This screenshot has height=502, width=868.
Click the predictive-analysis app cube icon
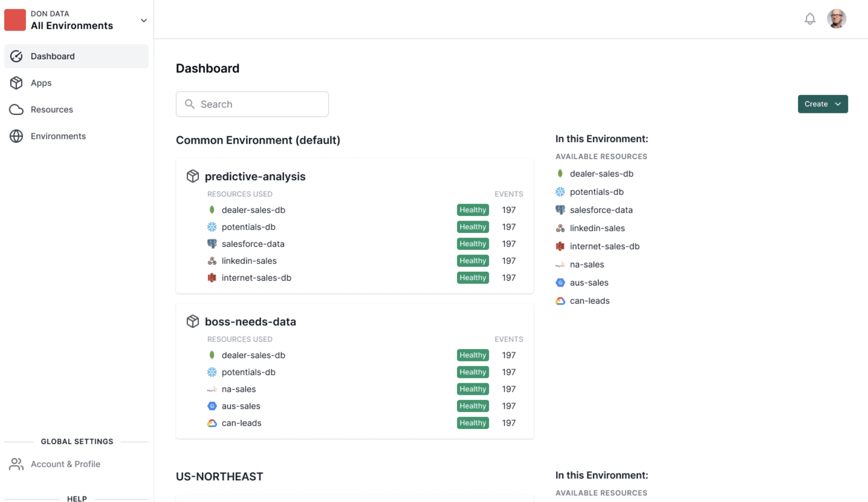click(193, 176)
